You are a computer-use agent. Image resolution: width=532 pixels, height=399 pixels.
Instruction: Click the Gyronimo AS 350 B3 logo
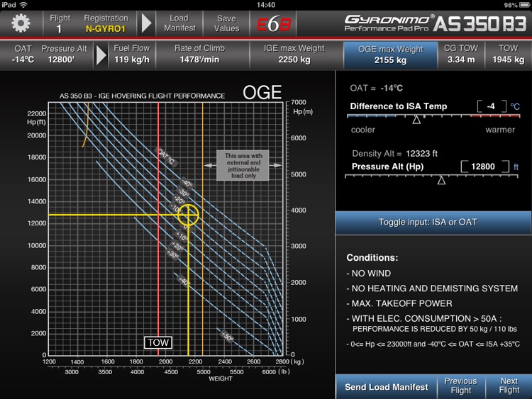[x=435, y=23]
